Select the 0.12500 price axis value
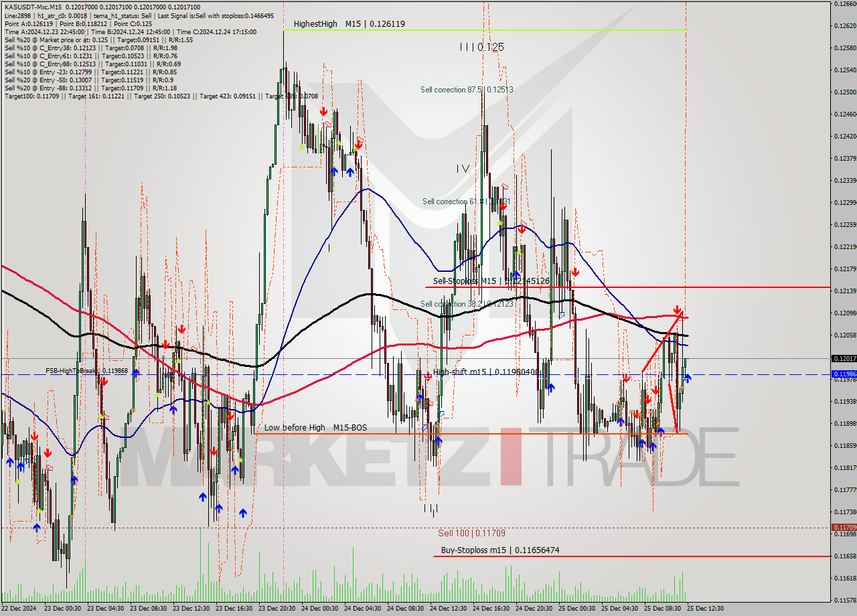 click(844, 92)
